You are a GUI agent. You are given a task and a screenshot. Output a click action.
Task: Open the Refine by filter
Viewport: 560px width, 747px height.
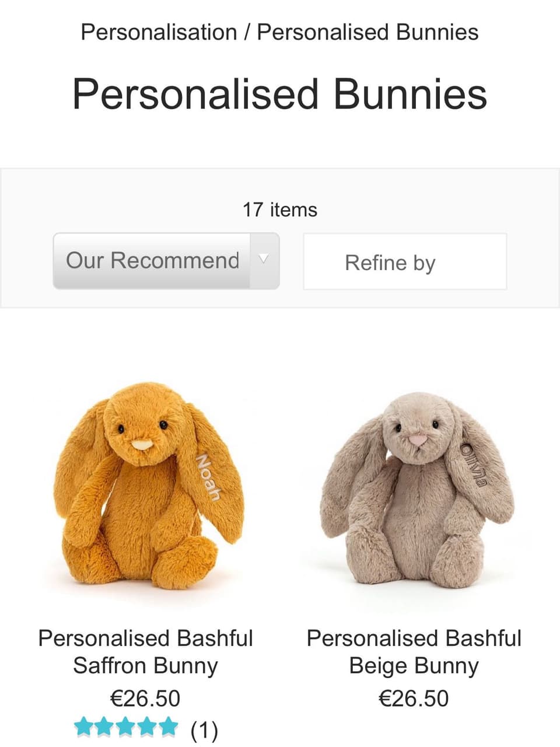pos(405,261)
